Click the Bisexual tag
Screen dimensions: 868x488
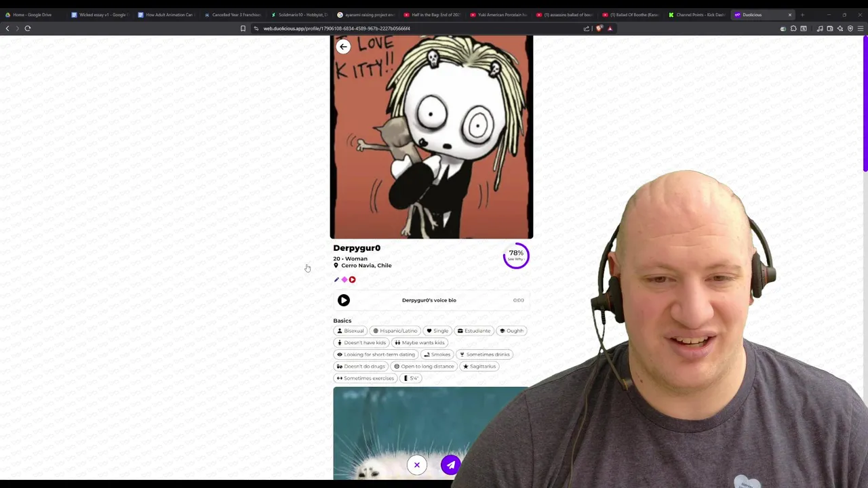click(351, 331)
